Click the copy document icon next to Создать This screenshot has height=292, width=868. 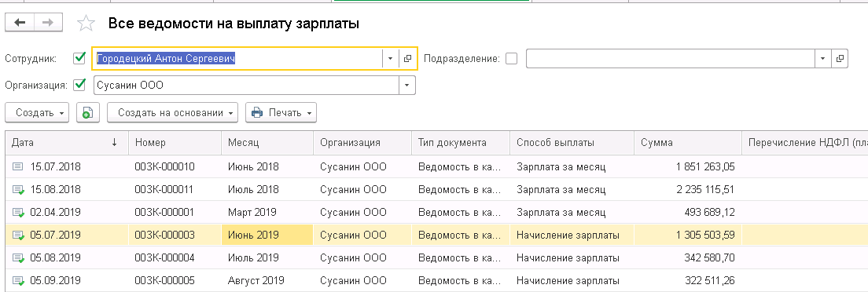87,113
